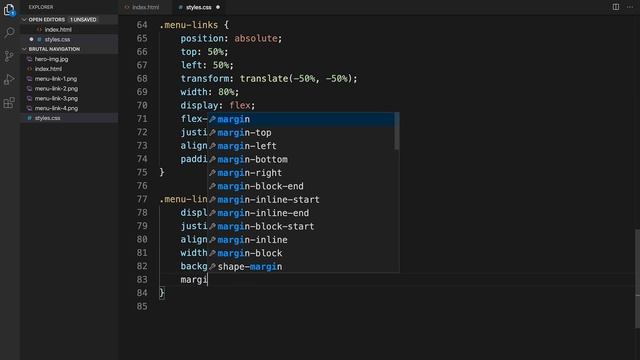640x360 pixels.
Task: Place the cursor after margi on line 83
Action: pos(208,280)
